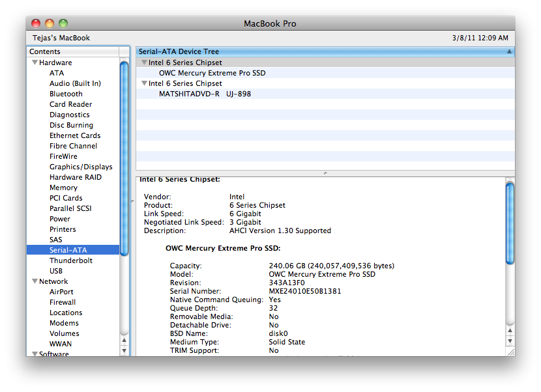This screenshot has width=541, height=392.
Task: Click the Medium Type Solid State value
Action: [x=287, y=342]
